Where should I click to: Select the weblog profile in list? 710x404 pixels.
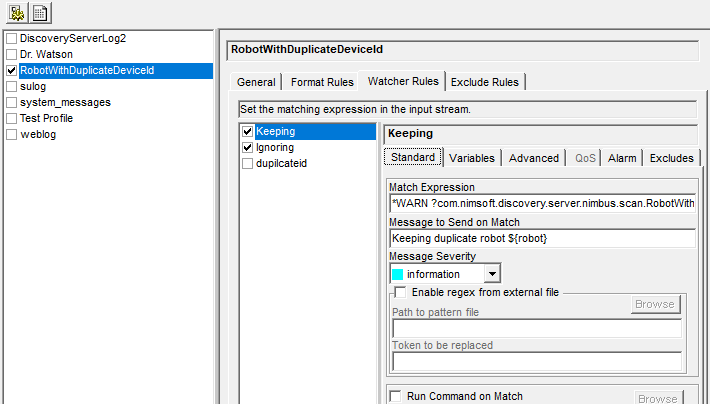(39, 134)
